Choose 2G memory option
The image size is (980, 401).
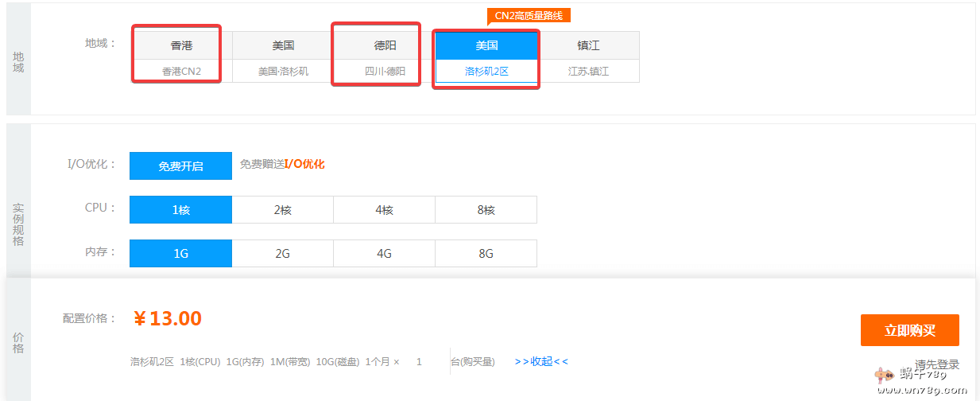coord(282,254)
